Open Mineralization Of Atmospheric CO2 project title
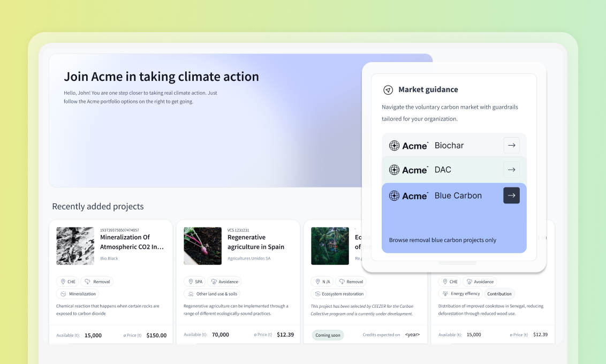606x364 pixels. 132,242
